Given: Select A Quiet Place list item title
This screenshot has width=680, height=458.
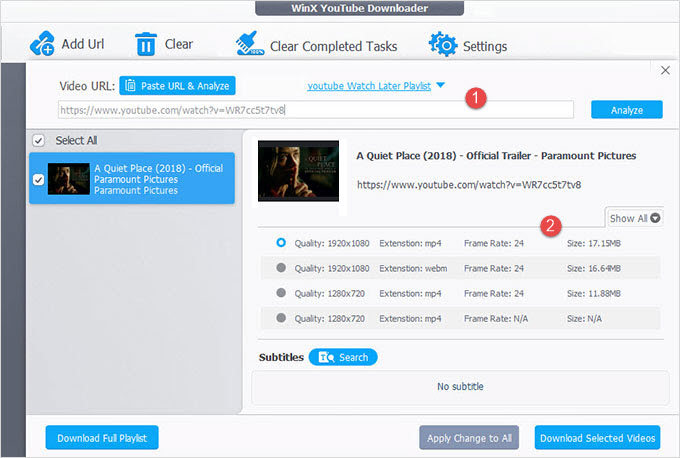Looking at the screenshot, I should [159, 168].
